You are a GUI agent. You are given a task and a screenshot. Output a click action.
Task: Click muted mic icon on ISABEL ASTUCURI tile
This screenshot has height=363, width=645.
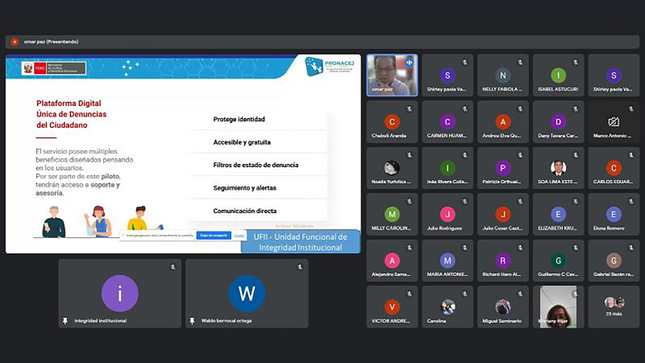click(576, 63)
